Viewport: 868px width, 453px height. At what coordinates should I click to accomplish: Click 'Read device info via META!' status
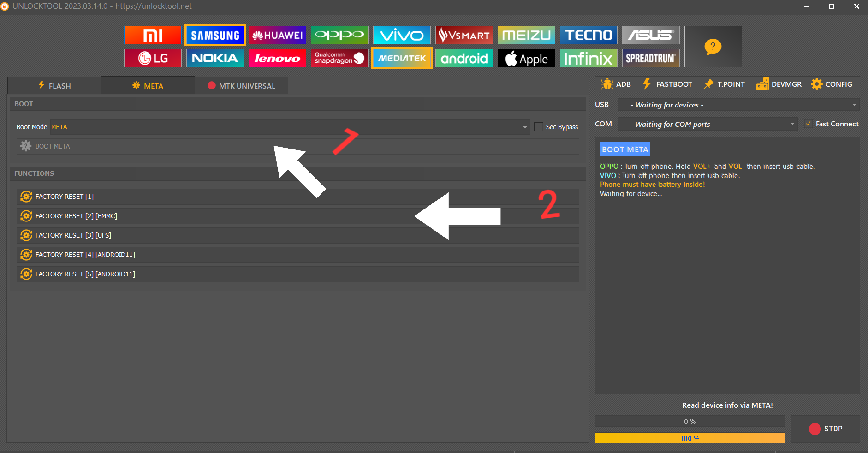click(x=727, y=405)
